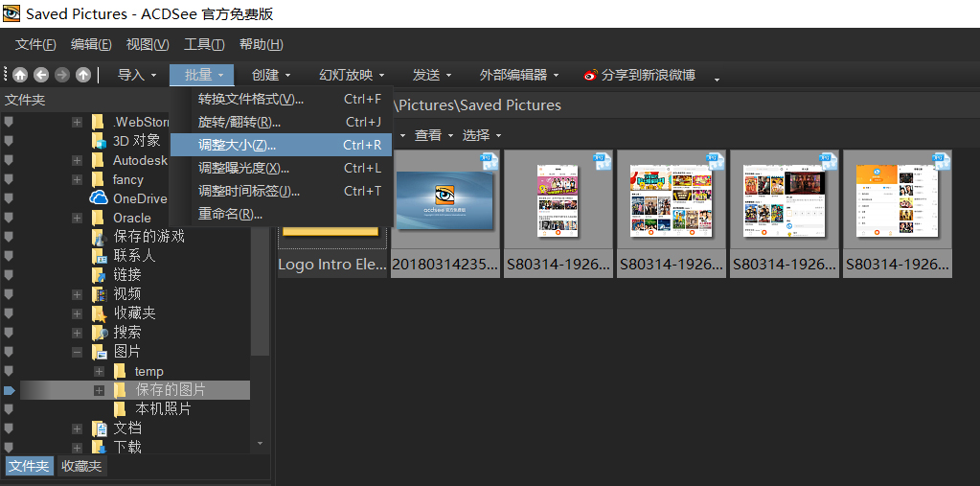Go back with the left arrow icon
Viewport: 980px width, 486px height.
[41, 75]
